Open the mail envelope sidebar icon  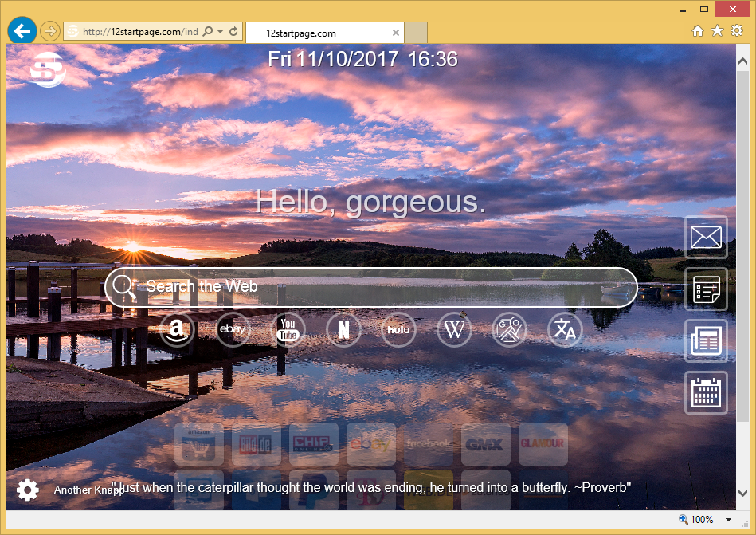coord(706,237)
